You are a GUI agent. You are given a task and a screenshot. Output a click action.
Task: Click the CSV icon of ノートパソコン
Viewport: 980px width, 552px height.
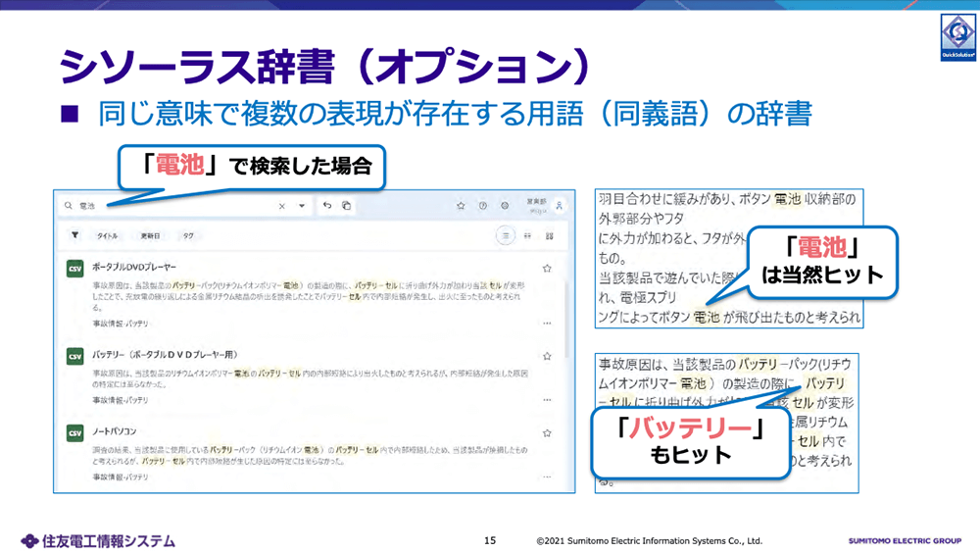click(75, 432)
